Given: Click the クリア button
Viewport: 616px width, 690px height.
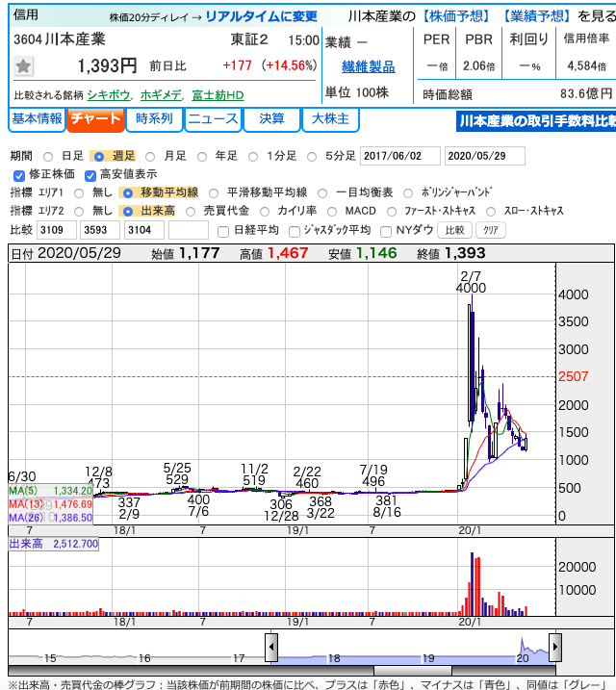Looking at the screenshot, I should 491,230.
